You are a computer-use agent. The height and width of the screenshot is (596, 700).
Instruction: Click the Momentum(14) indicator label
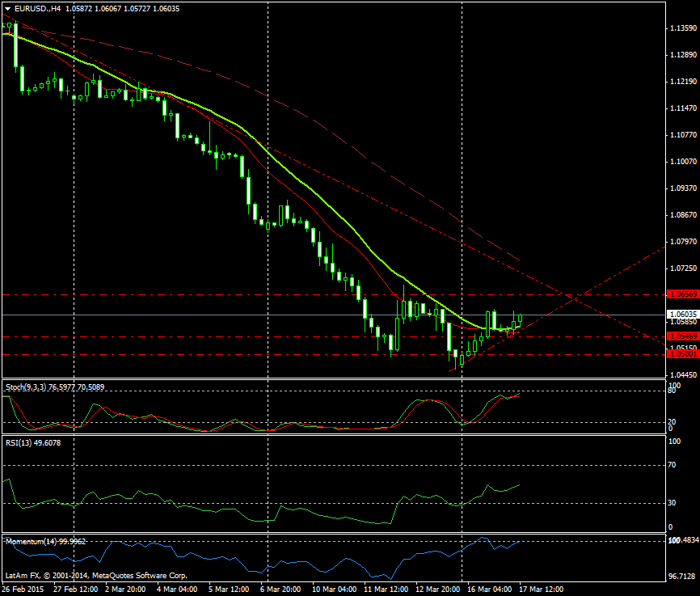click(x=32, y=541)
